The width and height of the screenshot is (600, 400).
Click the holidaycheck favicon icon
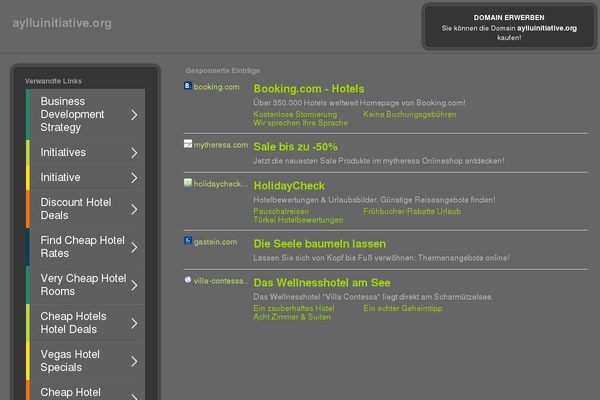click(188, 183)
